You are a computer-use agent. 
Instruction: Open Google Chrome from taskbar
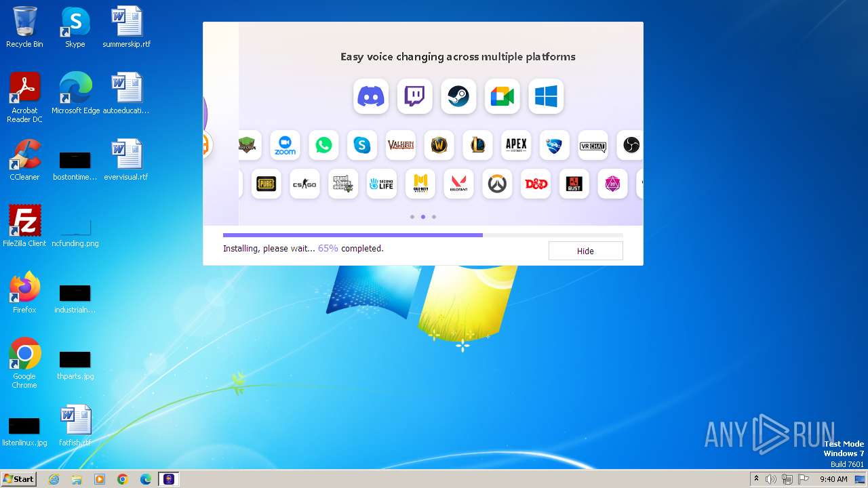[123, 479]
